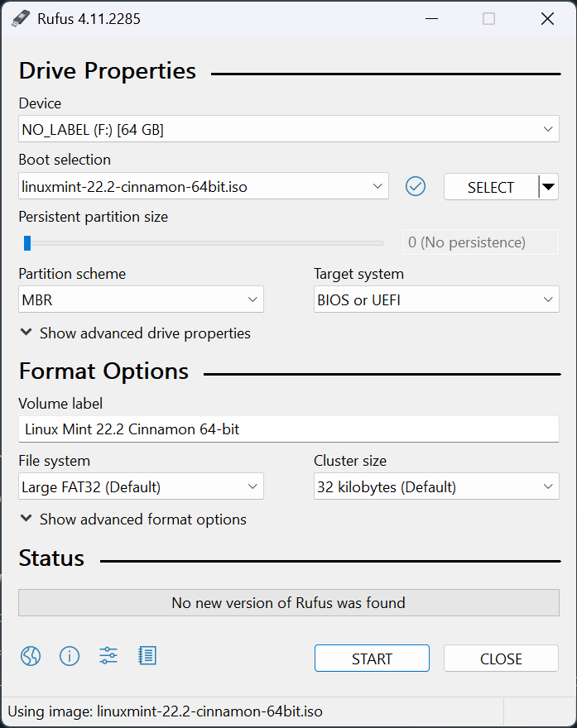This screenshot has width=577, height=728.
Task: Click SELECT to choose an ISO
Action: (491, 187)
